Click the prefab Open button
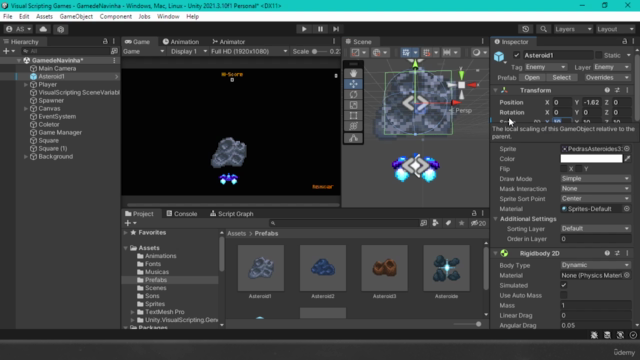This screenshot has width=640, height=360. point(532,78)
